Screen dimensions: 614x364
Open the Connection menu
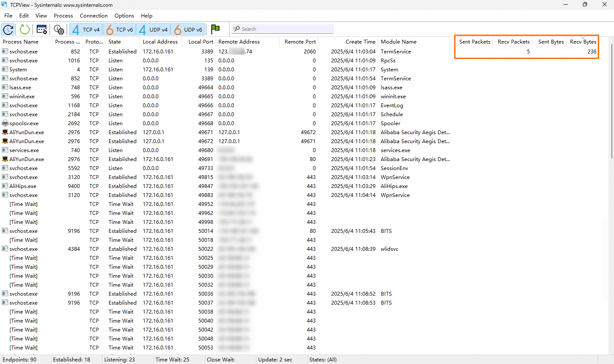pyautogui.click(x=94, y=16)
